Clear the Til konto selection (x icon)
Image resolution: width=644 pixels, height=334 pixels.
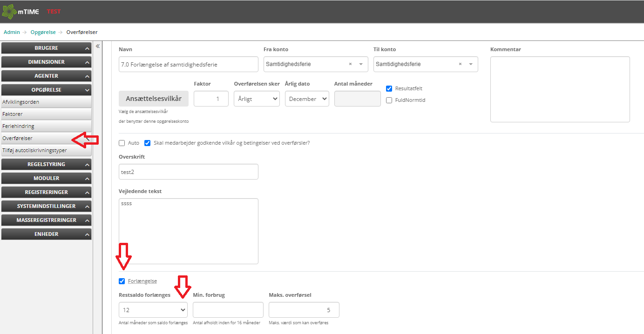(x=460, y=64)
